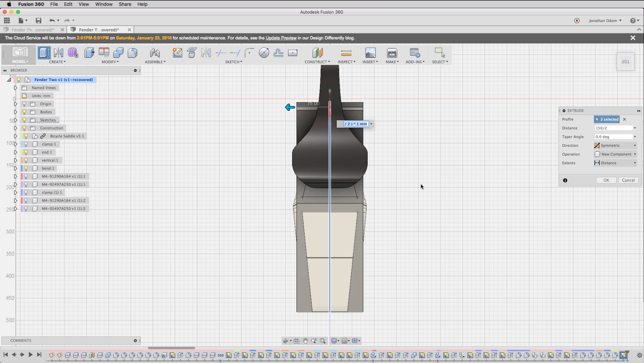This screenshot has height=363, width=644.
Task: Select the Measure tool under Inspect
Action: point(346,53)
